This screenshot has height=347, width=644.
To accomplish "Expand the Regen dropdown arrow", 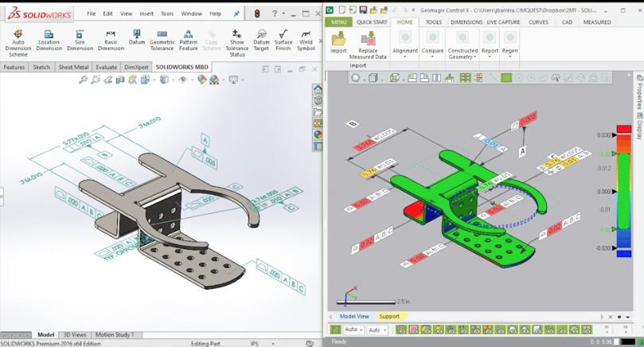I will tap(509, 57).
